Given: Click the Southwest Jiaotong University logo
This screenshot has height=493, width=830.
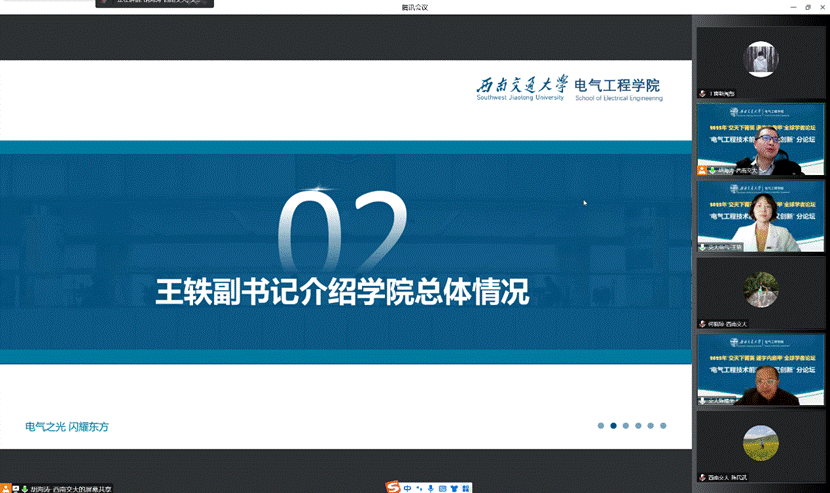Looking at the screenshot, I should [521, 87].
